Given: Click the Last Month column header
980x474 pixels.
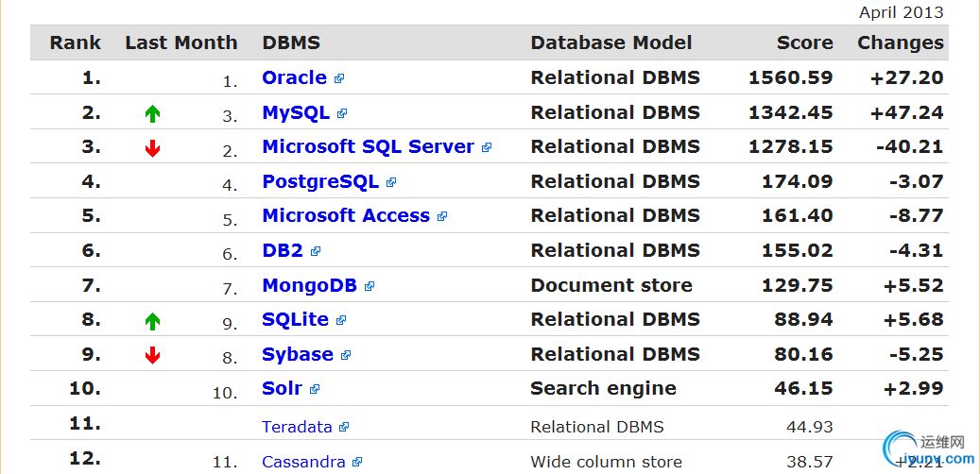Looking at the screenshot, I should (181, 42).
